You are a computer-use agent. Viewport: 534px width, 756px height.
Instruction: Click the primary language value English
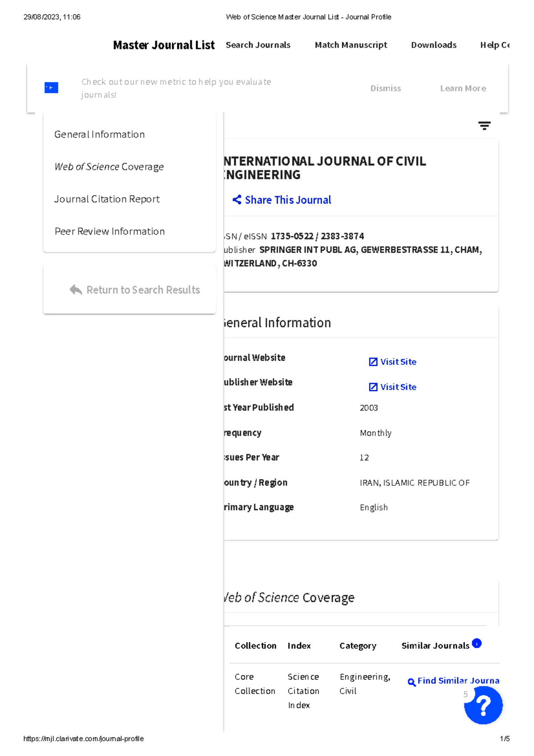coord(374,508)
